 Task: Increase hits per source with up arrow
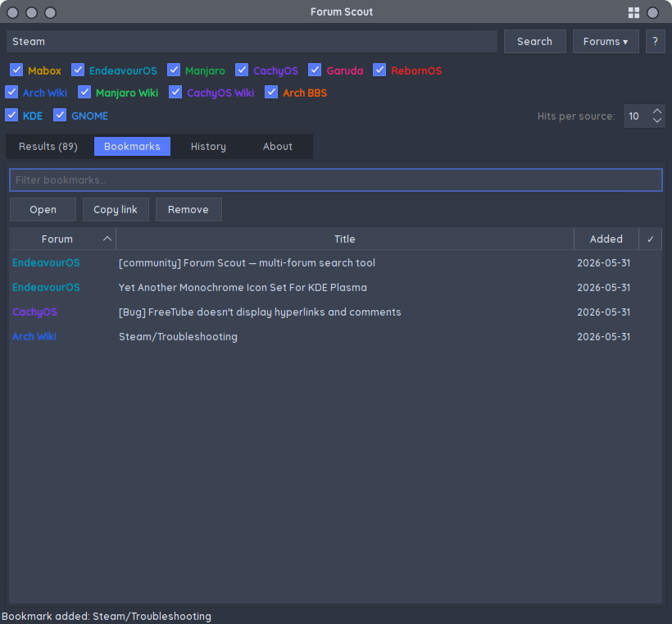(x=656, y=111)
